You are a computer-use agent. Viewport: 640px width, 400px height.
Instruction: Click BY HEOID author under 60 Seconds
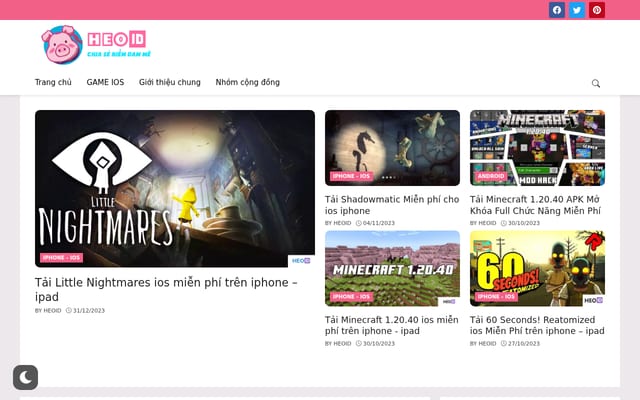[483, 343]
